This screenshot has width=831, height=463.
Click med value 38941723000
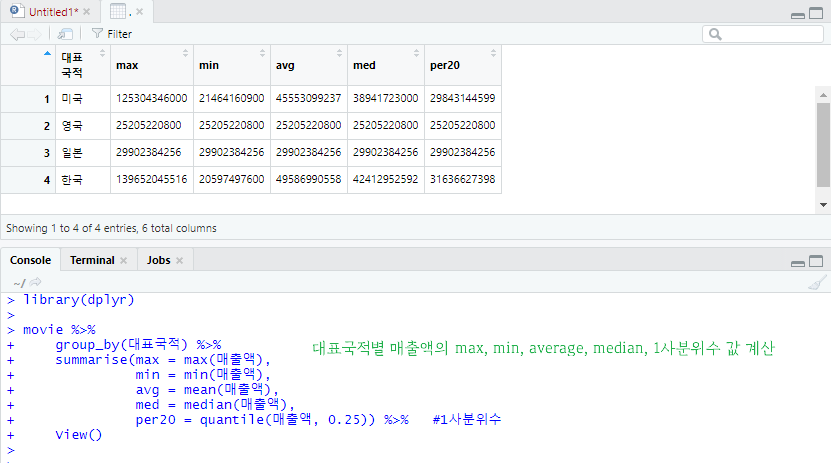tap(385, 99)
